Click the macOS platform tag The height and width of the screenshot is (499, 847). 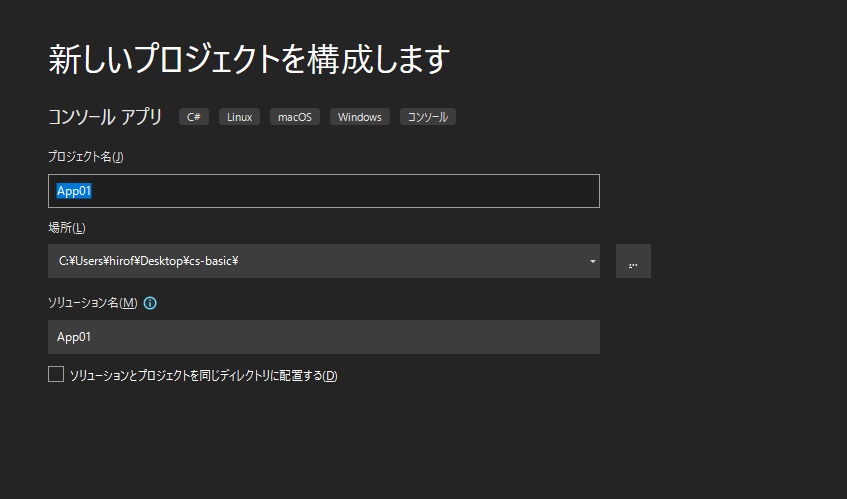[x=294, y=117]
